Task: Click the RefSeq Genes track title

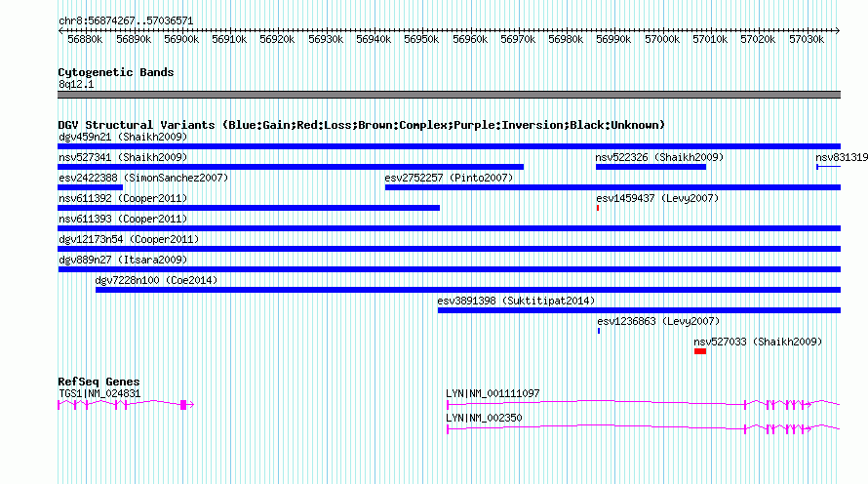Action: (99, 382)
